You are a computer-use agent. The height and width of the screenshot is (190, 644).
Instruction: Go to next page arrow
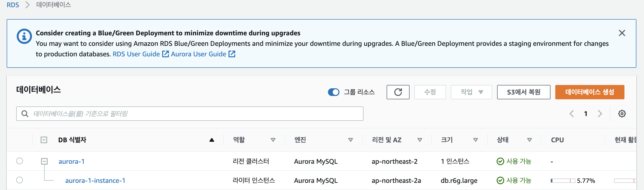tap(600, 114)
